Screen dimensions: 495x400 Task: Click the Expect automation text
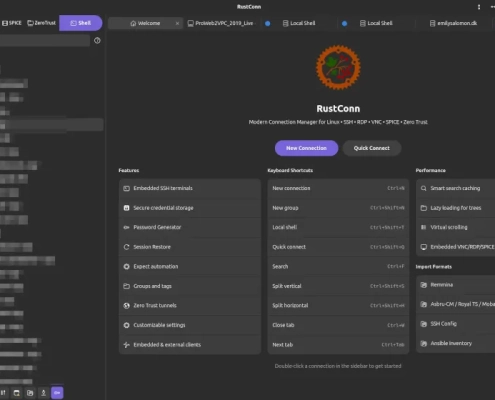(x=156, y=267)
